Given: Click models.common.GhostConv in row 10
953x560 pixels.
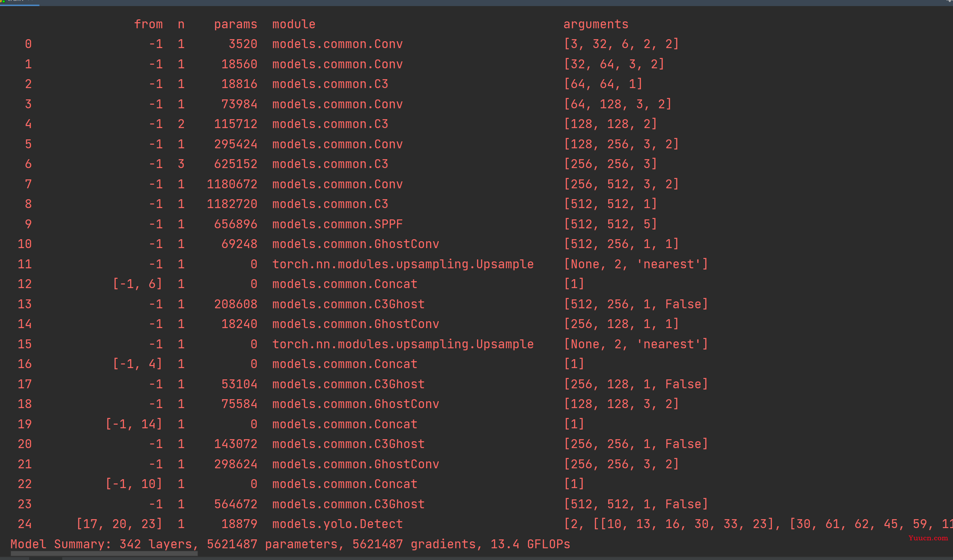Looking at the screenshot, I should pyautogui.click(x=356, y=244).
